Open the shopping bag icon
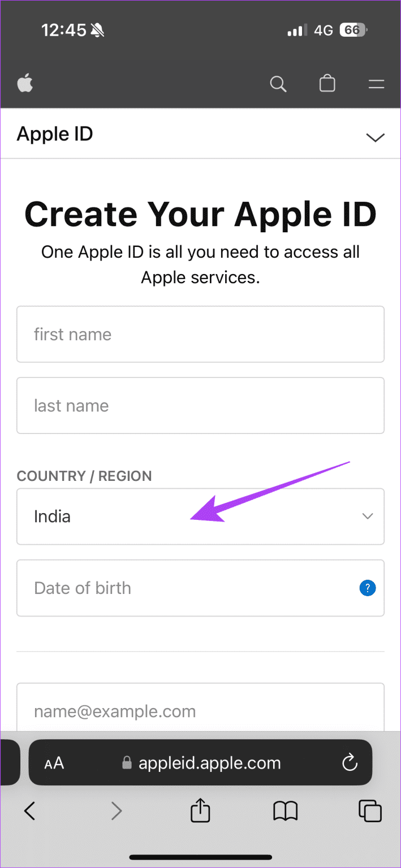The image size is (401, 868). 327,84
